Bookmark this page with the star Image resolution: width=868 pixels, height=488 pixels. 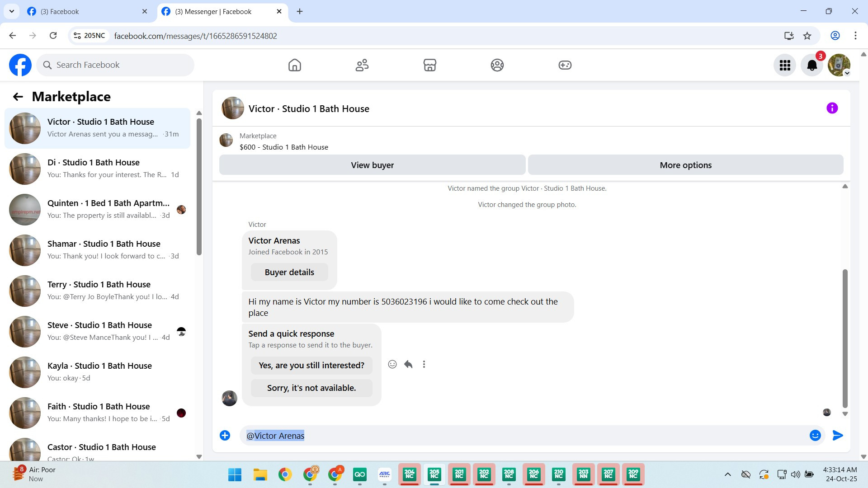click(807, 36)
